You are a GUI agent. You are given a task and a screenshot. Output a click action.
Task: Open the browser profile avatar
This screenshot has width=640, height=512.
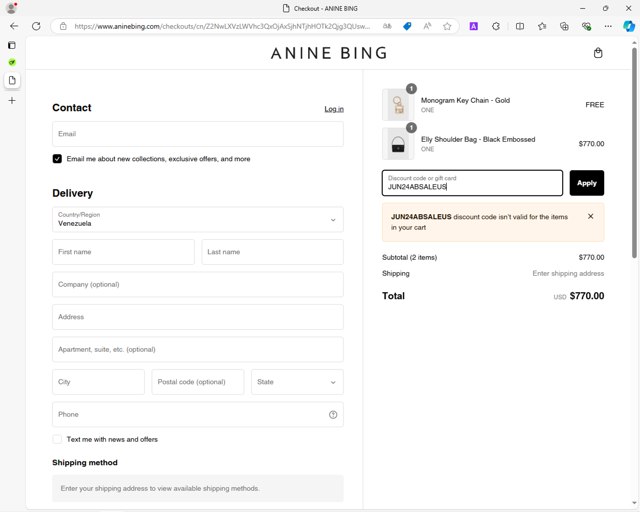click(11, 8)
